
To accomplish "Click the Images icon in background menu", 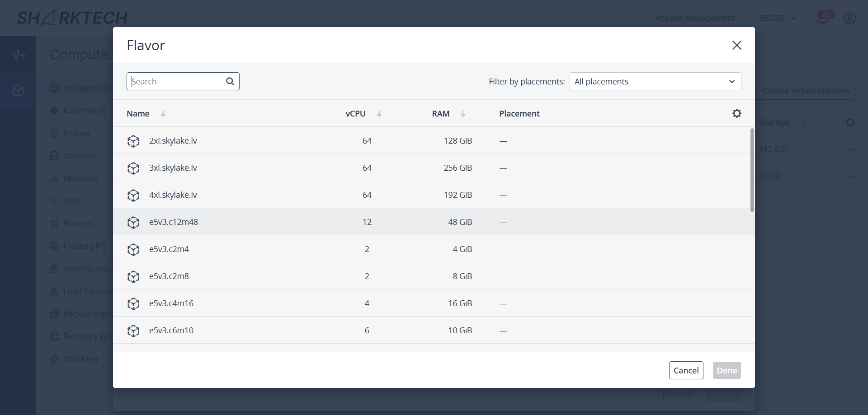I will (54, 133).
